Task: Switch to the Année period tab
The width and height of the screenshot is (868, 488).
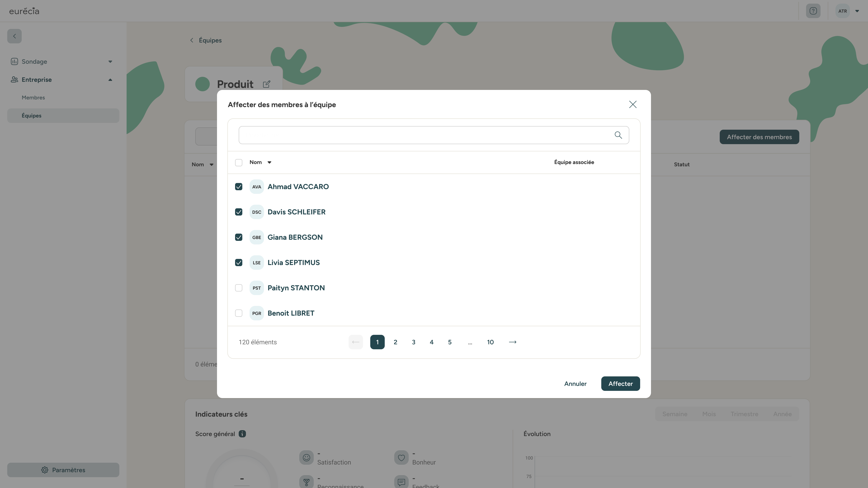Action: pyautogui.click(x=782, y=414)
